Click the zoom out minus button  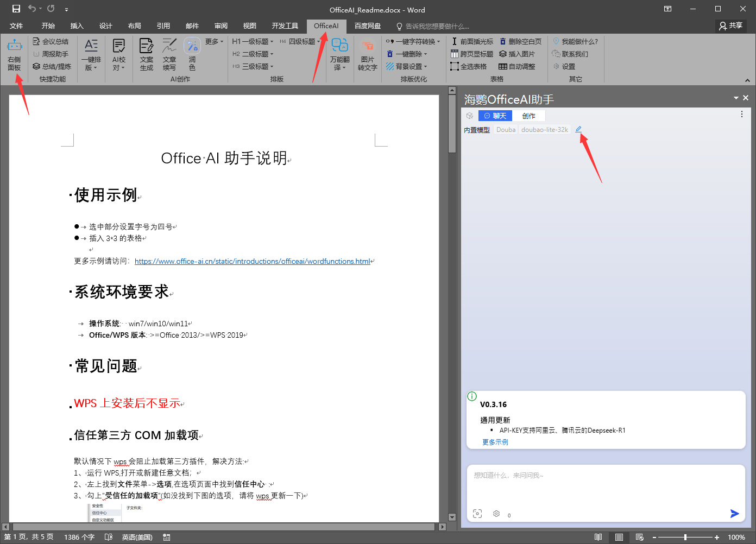pos(654,537)
